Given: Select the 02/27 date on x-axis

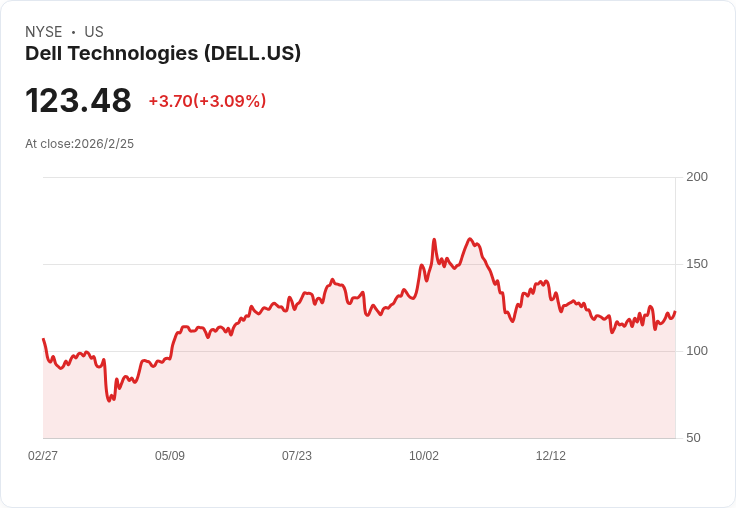Looking at the screenshot, I should click(43, 455).
